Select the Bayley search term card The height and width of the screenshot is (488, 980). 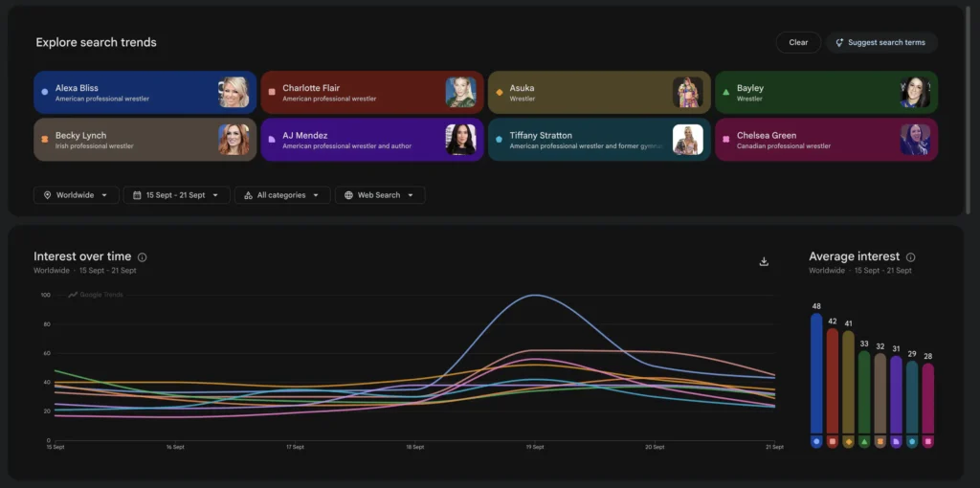[826, 93]
